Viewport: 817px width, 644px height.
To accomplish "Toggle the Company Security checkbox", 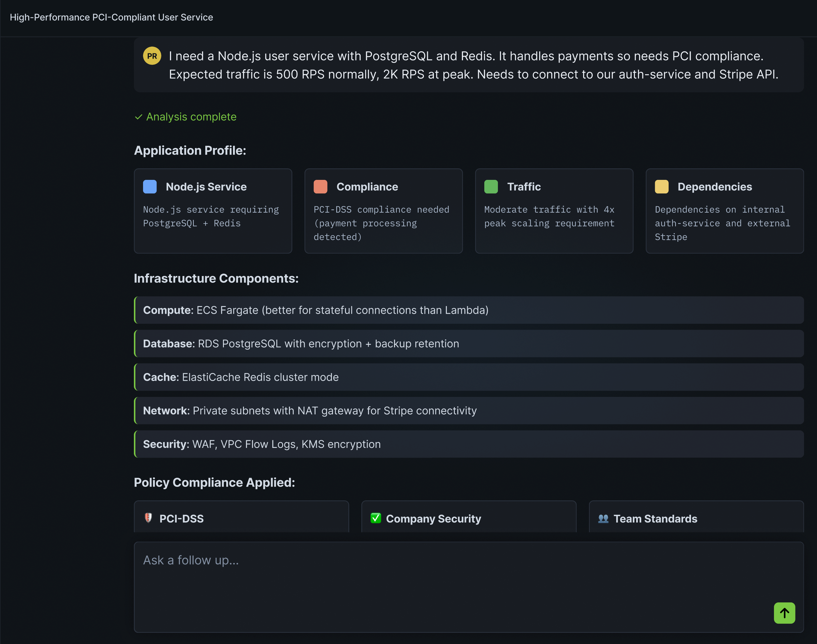I will click(x=375, y=518).
